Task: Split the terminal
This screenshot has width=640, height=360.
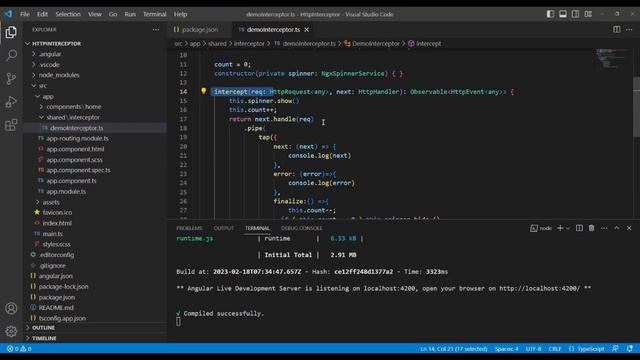Action: coord(579,228)
